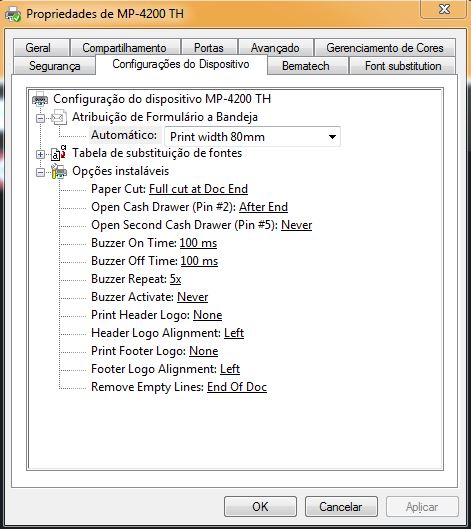Screen dimensions: 471x529
Task: Open the Print width 80mm dropdown
Action: pos(252,137)
